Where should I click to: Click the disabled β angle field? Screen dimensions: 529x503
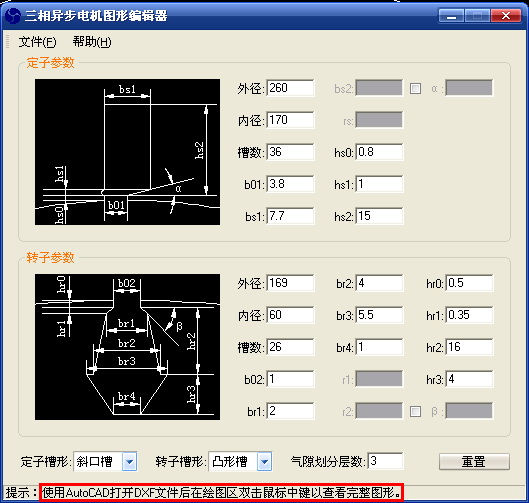[469, 411]
